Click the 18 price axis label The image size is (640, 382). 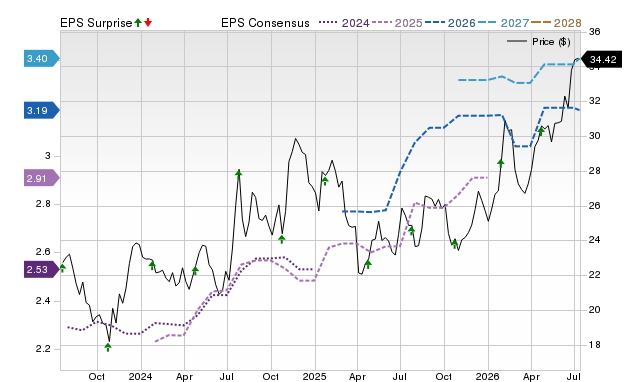click(x=595, y=345)
